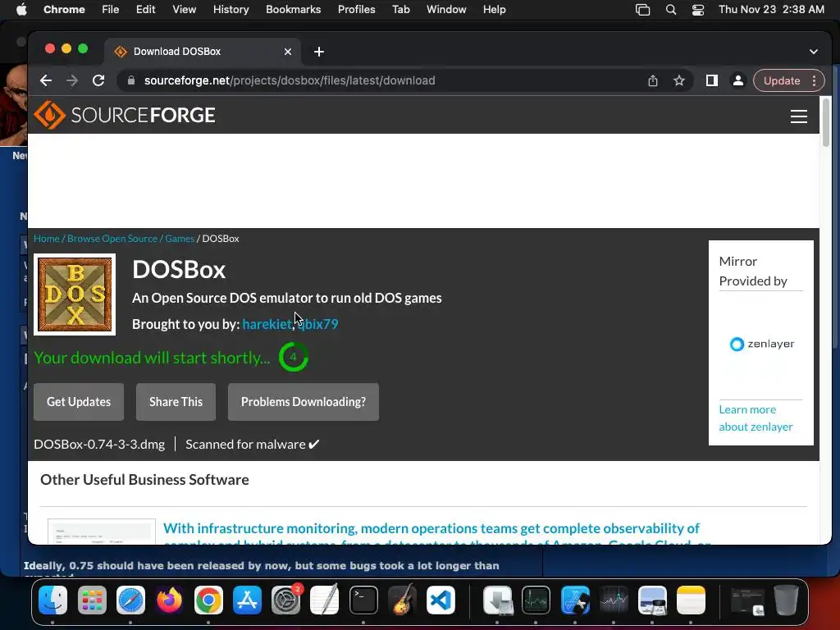This screenshot has width=840, height=630.
Task: Open the Tab menu
Action: click(x=400, y=10)
